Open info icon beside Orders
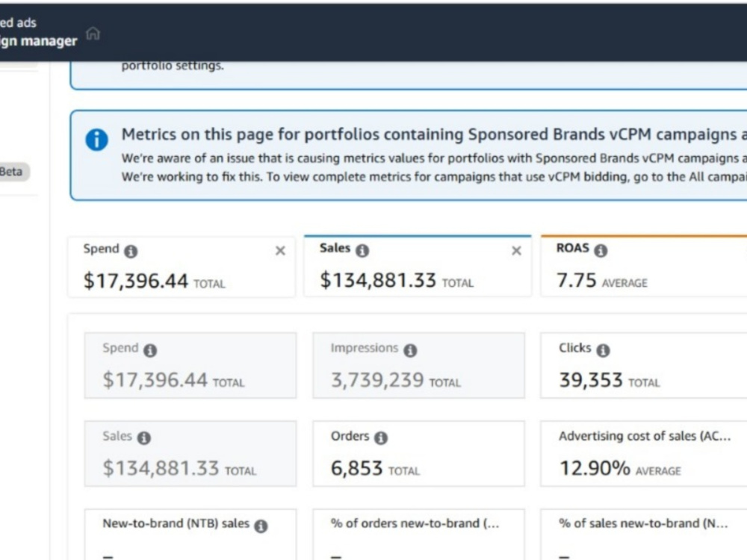 [381, 438]
